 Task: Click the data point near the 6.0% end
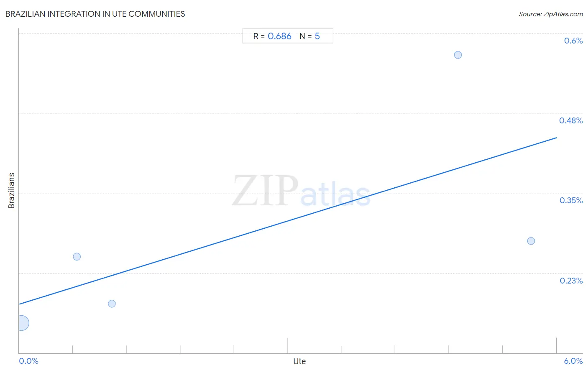click(531, 241)
